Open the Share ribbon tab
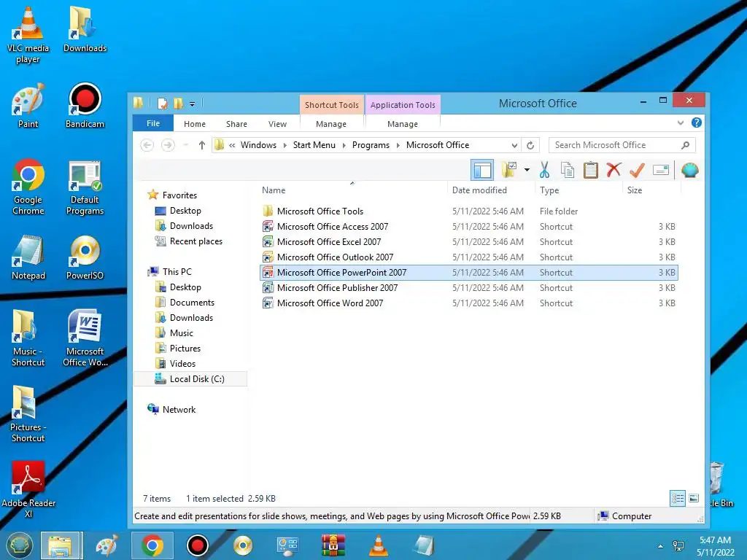The height and width of the screenshot is (560, 747). (x=236, y=124)
